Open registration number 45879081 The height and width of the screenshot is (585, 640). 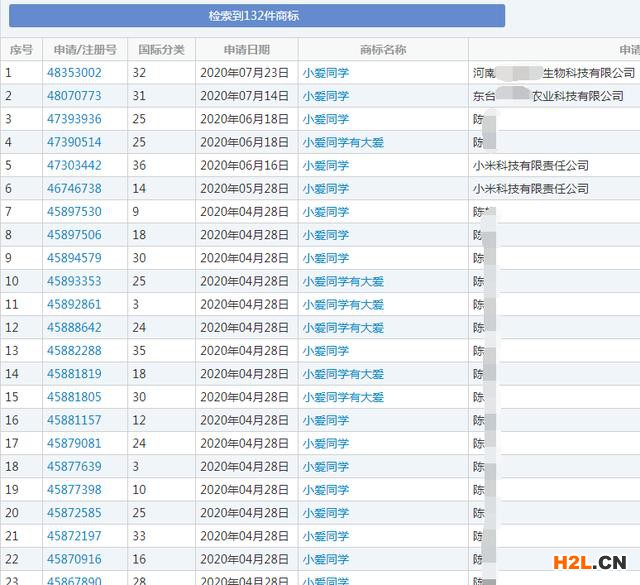(74, 443)
